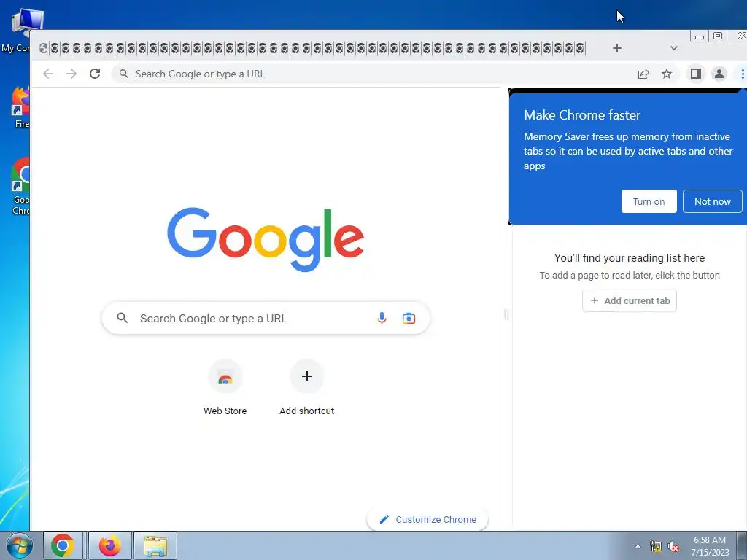Click the address bar URL field
The width and height of the screenshot is (747, 560).
click(373, 74)
